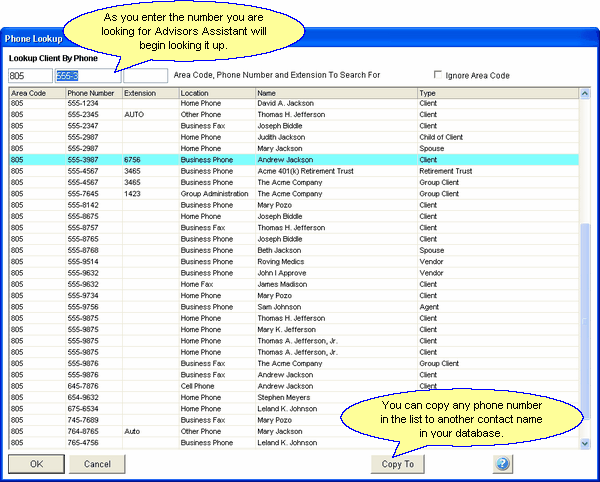Click the scroll down arrow of the list
Image resolution: width=600 pixels, height=482 pixels.
(x=586, y=443)
